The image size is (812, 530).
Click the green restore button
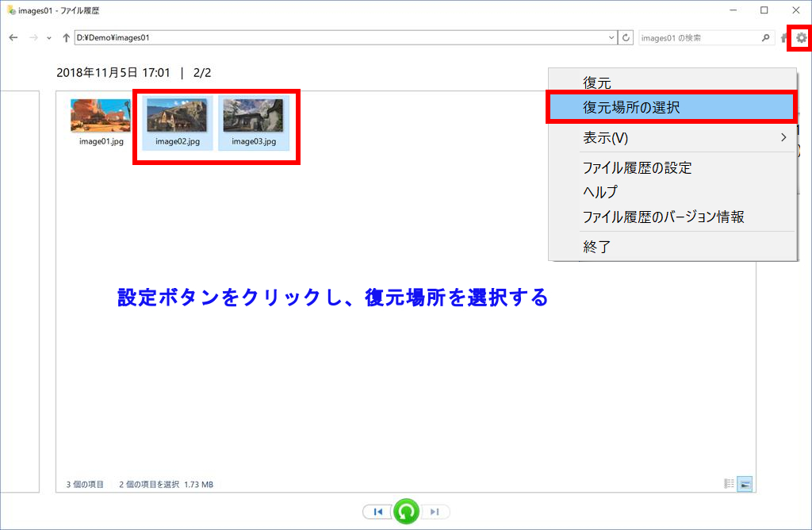406,512
